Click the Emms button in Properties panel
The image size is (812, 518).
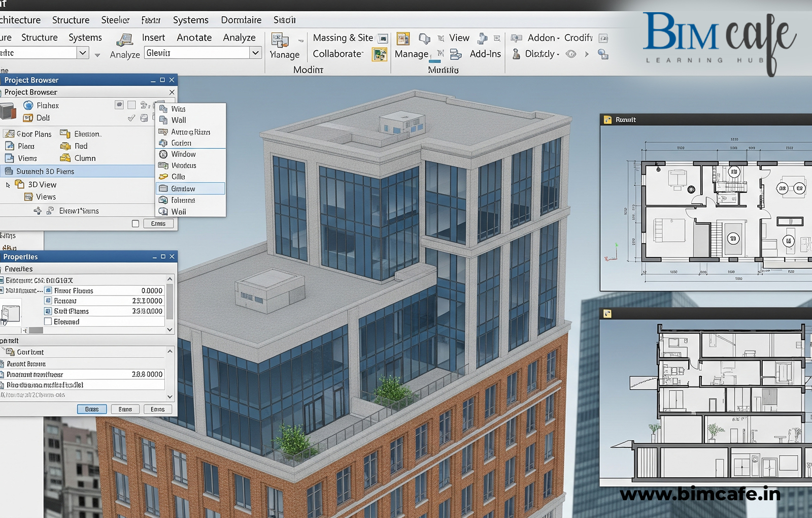coord(157,409)
